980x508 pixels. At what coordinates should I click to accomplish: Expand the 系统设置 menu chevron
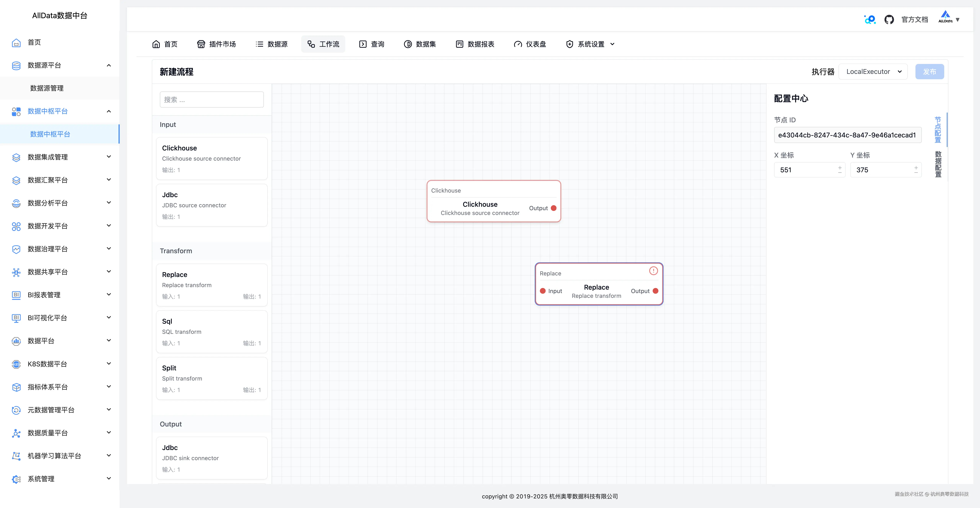coord(612,44)
